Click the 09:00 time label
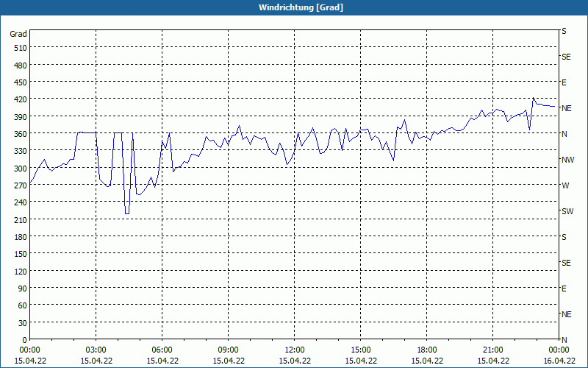Screen dimensions: 588x368 pyautogui.click(x=228, y=350)
